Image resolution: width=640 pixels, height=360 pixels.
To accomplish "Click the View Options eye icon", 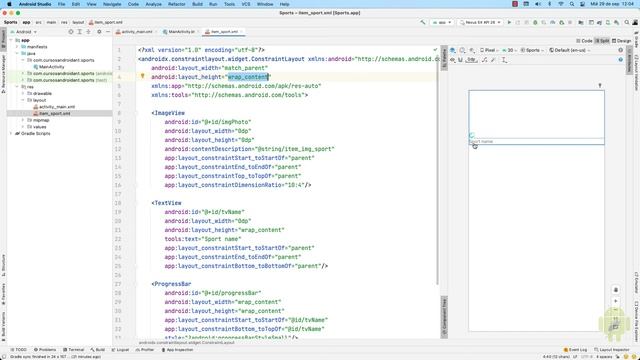I will (x=453, y=60).
